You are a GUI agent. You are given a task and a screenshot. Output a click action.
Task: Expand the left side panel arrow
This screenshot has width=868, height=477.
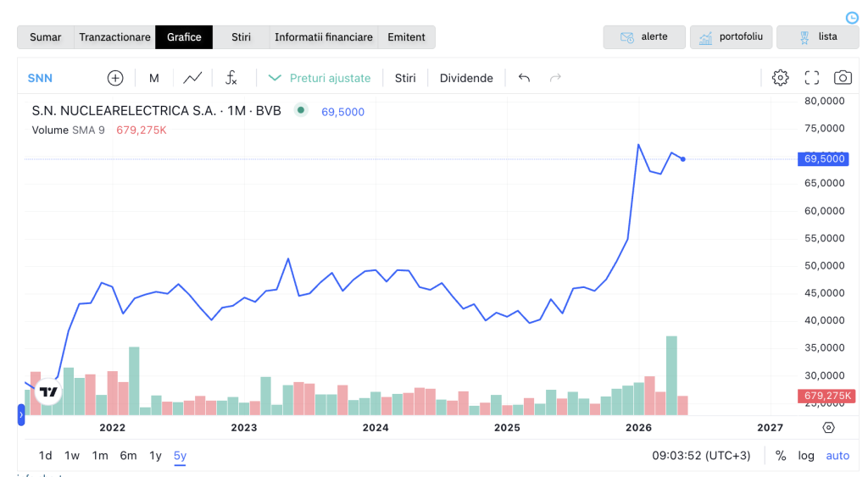[21, 414]
